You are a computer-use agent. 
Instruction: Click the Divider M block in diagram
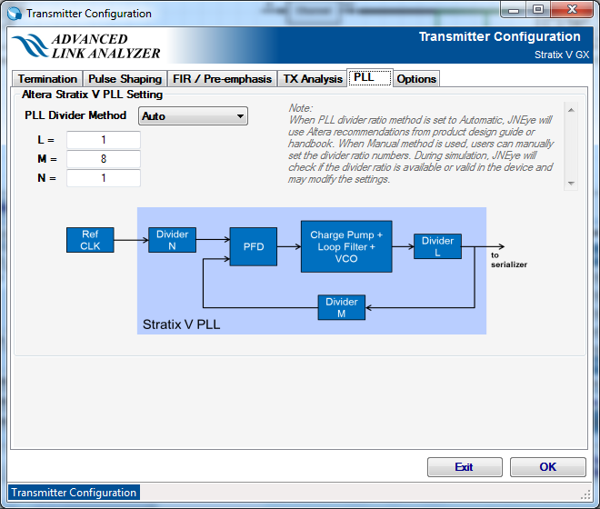[x=341, y=307]
